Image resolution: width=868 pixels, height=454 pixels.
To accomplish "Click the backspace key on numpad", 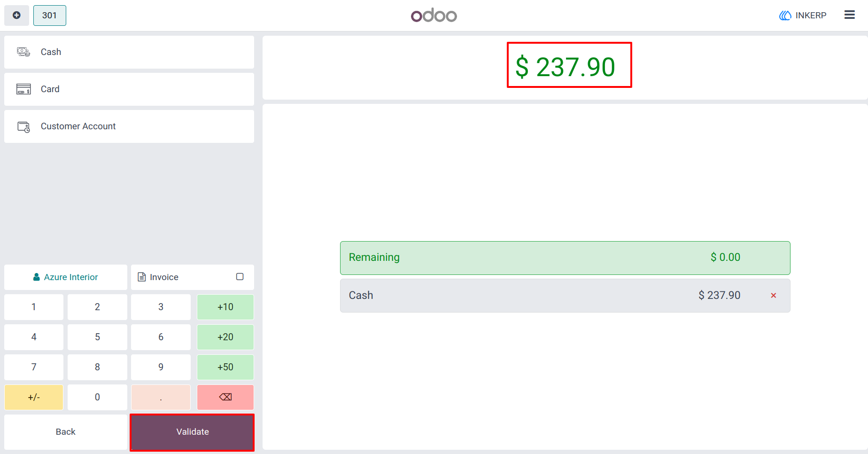I will (225, 397).
